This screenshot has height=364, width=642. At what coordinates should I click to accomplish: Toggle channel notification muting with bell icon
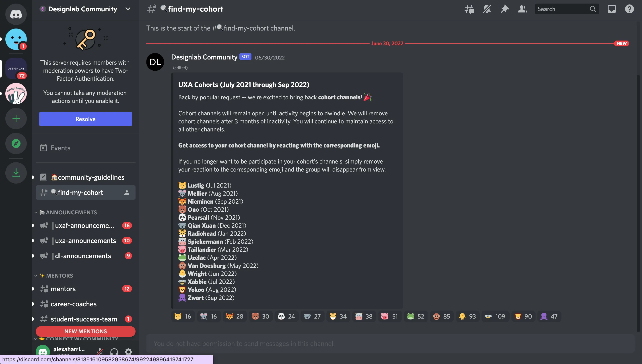pyautogui.click(x=487, y=9)
